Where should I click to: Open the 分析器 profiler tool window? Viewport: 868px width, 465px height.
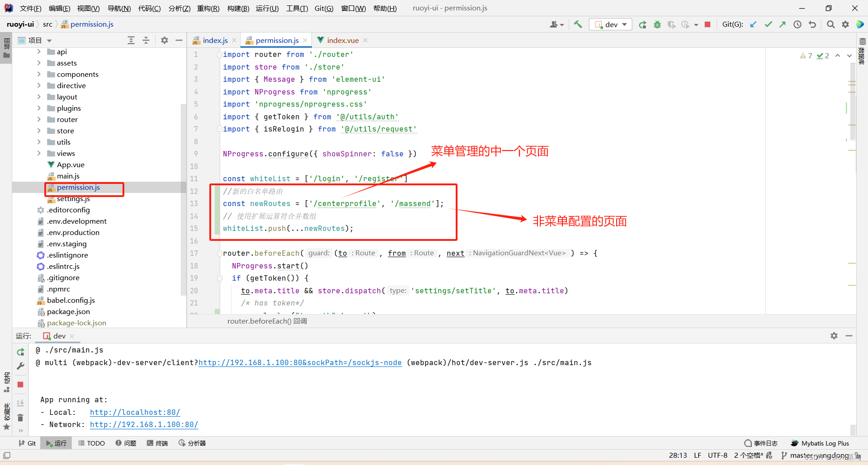coord(192,443)
